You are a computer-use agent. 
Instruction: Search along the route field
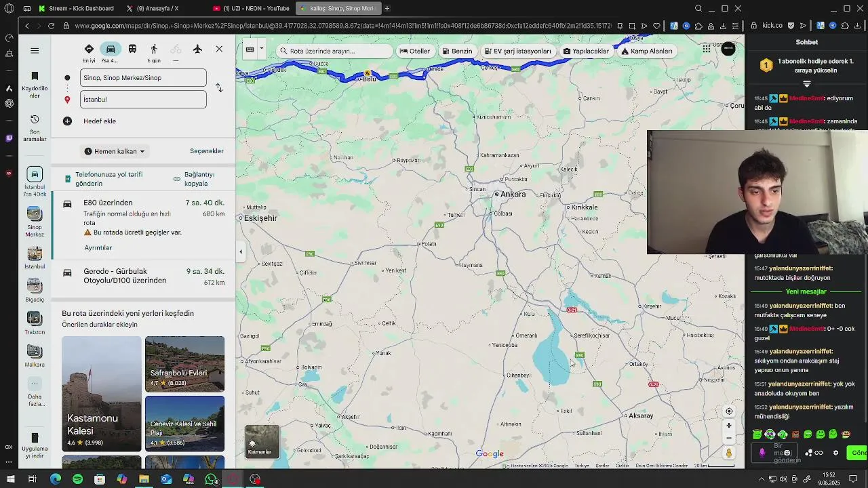click(x=335, y=51)
